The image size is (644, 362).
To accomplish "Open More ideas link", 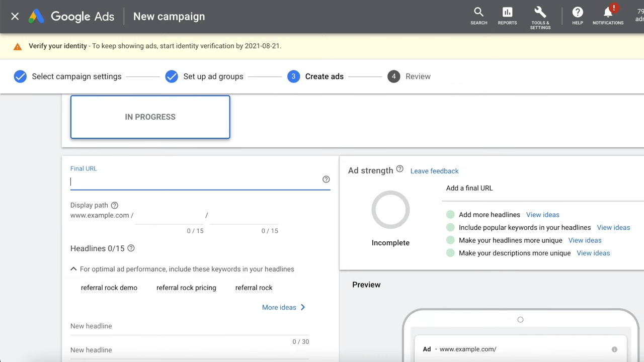I will pos(283,307).
